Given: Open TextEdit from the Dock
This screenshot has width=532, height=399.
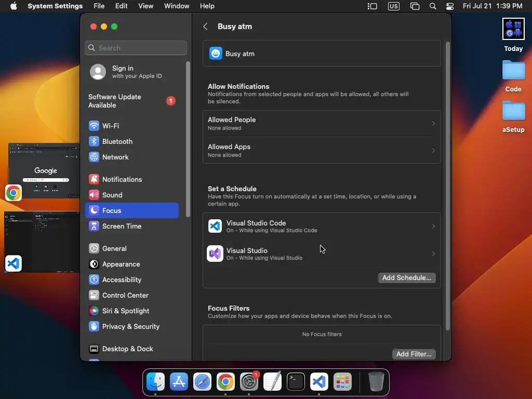Looking at the screenshot, I should (272, 382).
